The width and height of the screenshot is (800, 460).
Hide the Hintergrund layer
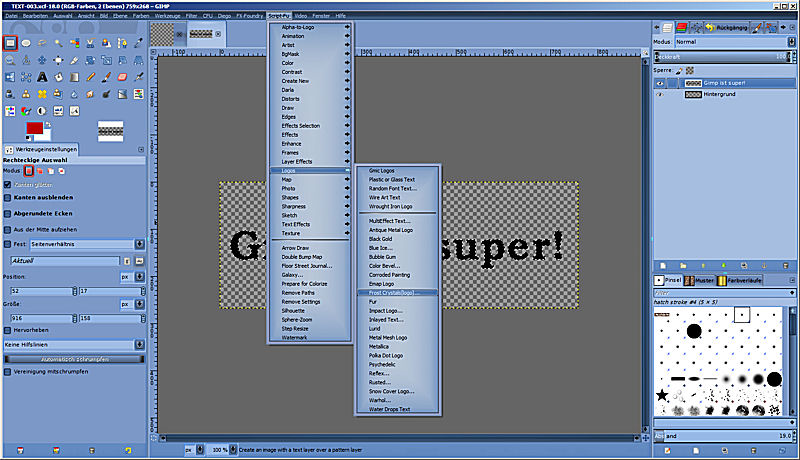[660, 94]
